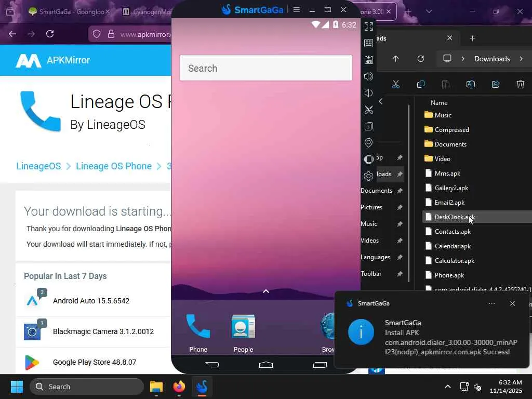Click the Install APK sidebar icon
Screen dimensions: 532x399
click(368, 60)
